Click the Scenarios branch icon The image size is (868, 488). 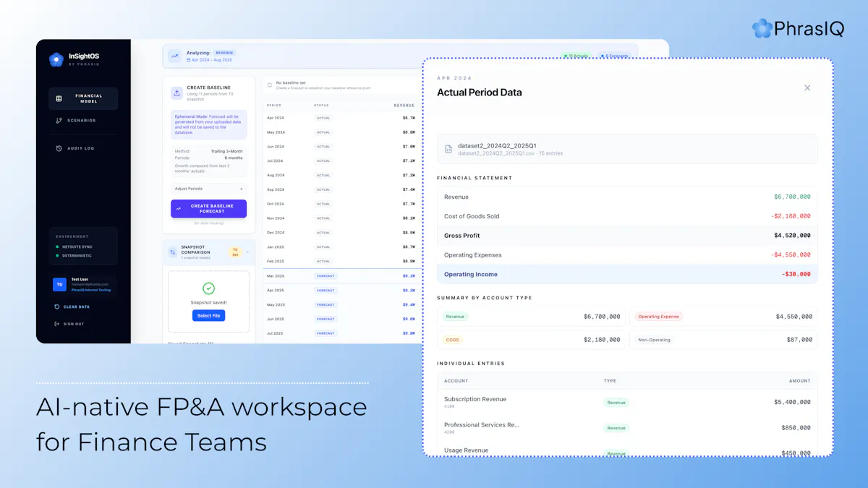(59, 121)
